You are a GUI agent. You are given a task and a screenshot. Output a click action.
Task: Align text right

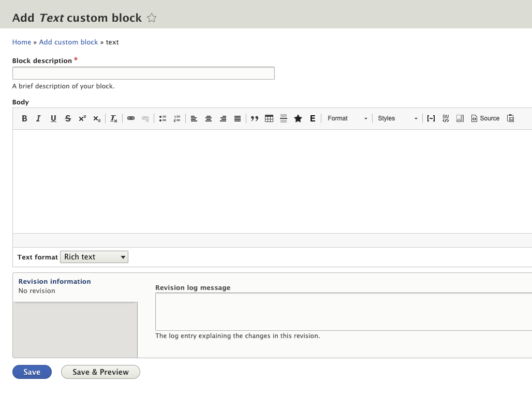click(x=223, y=118)
